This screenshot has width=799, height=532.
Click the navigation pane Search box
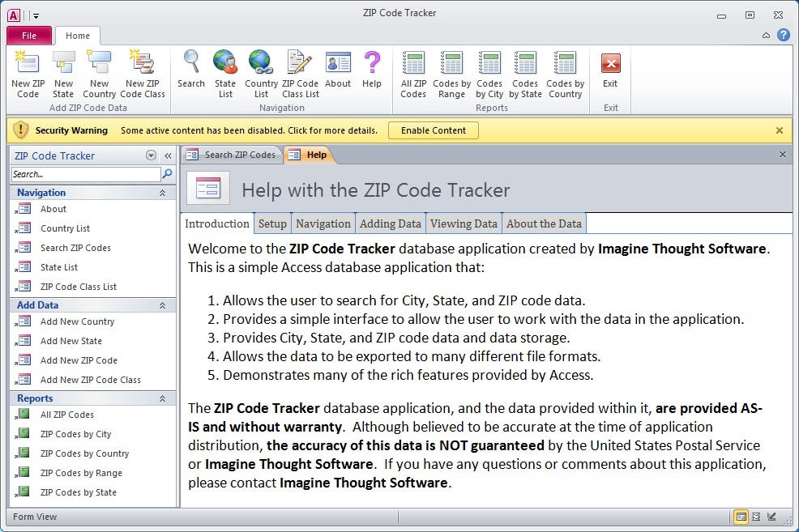pyautogui.click(x=86, y=174)
